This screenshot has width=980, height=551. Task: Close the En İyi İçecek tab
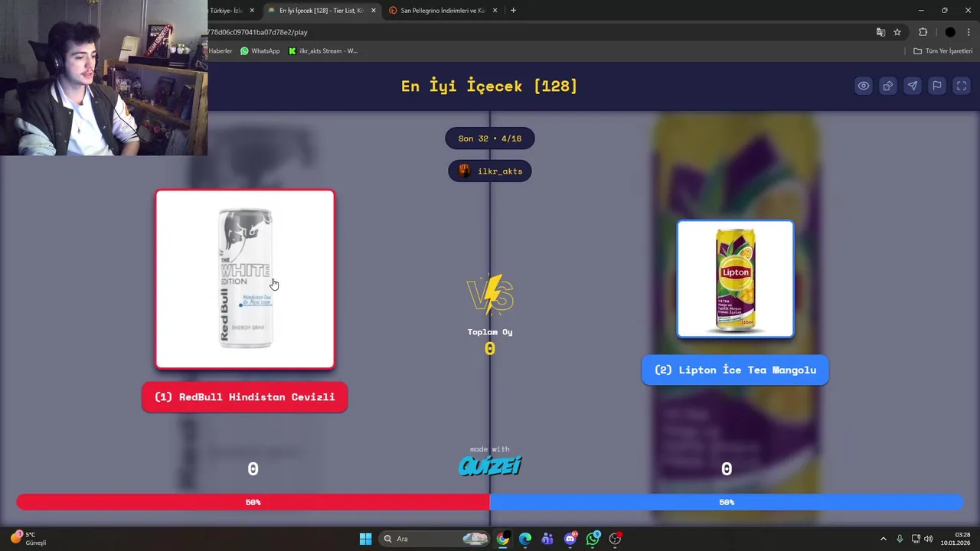click(x=374, y=11)
